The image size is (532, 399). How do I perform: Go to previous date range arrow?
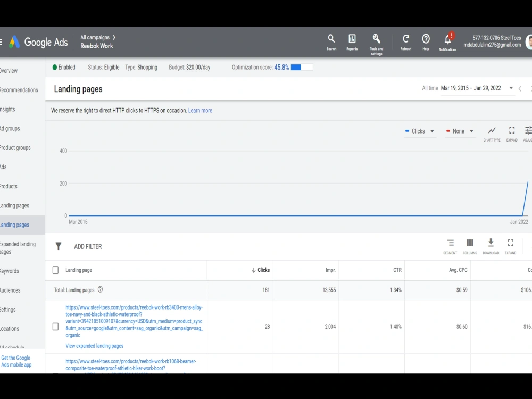(520, 88)
